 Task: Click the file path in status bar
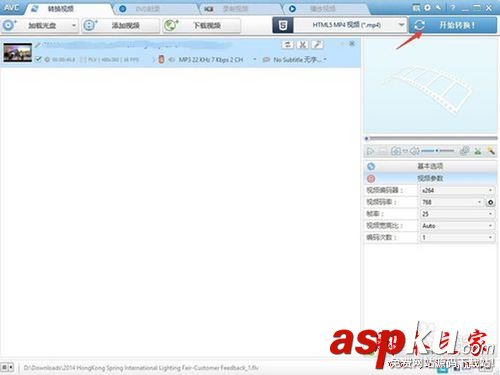pos(141,368)
